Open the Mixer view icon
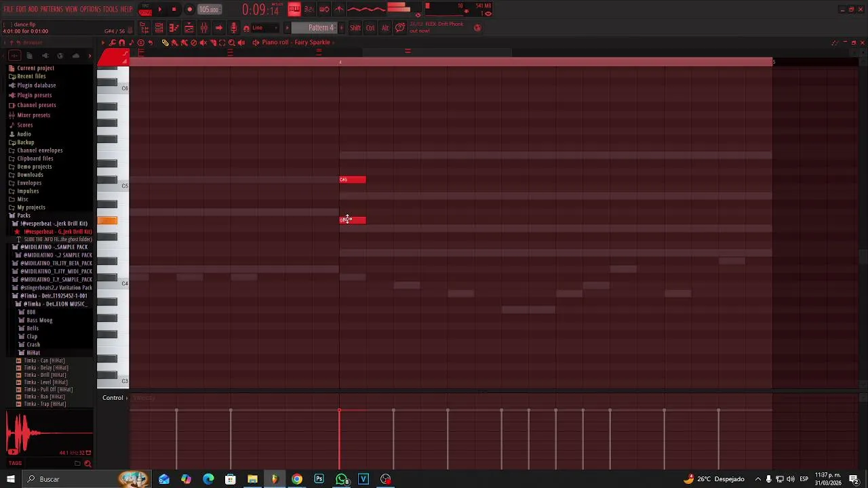The height and width of the screenshot is (488, 868). [204, 28]
